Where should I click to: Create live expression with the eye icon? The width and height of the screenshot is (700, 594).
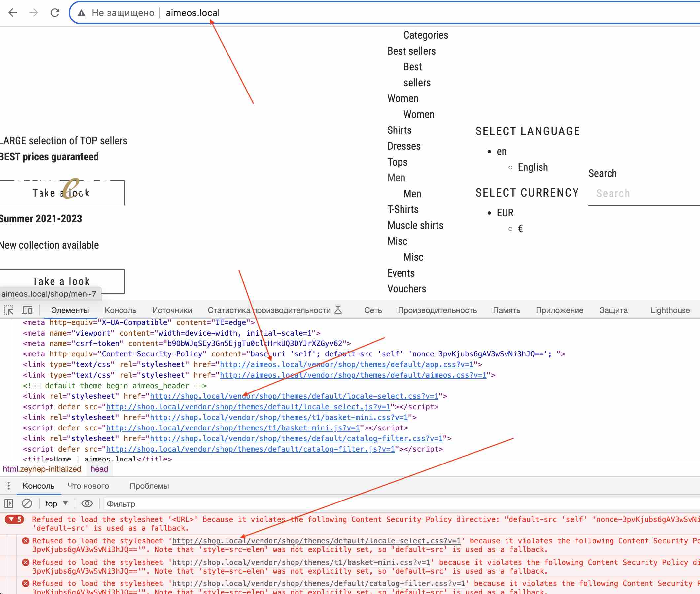tap(87, 503)
